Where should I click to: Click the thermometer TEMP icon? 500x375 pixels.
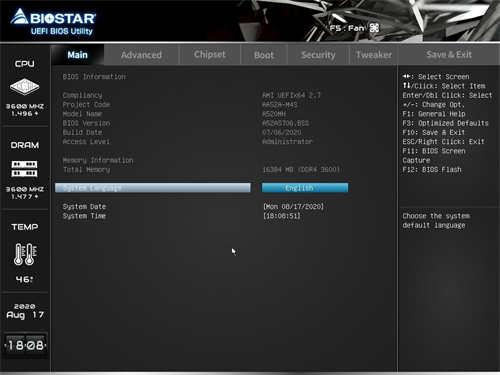pyautogui.click(x=25, y=254)
